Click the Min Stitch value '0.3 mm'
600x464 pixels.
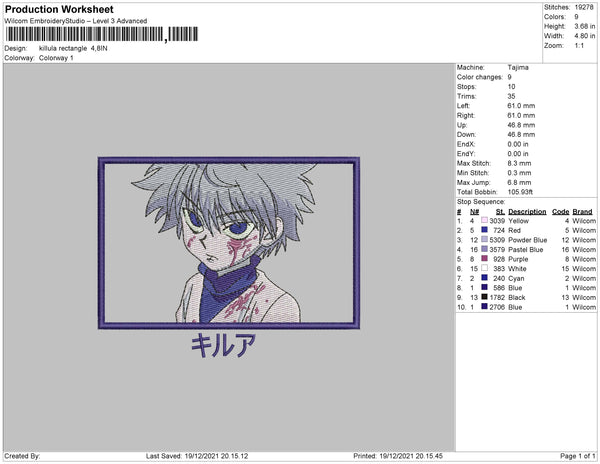pos(519,173)
